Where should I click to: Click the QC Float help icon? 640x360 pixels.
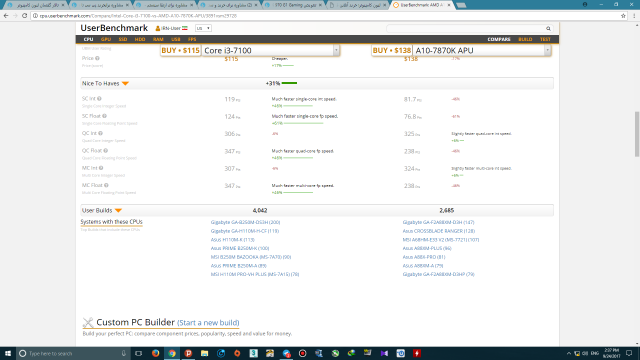106,151
